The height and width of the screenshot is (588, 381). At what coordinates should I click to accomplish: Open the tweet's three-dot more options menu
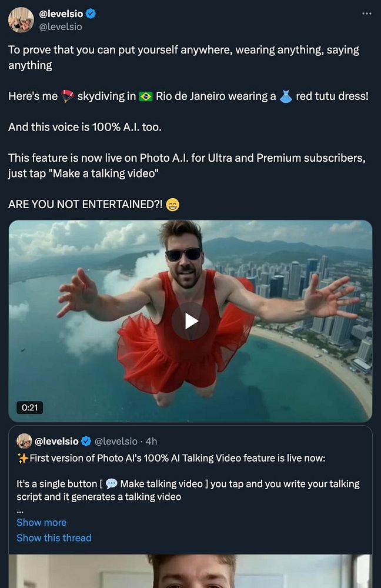367,14
